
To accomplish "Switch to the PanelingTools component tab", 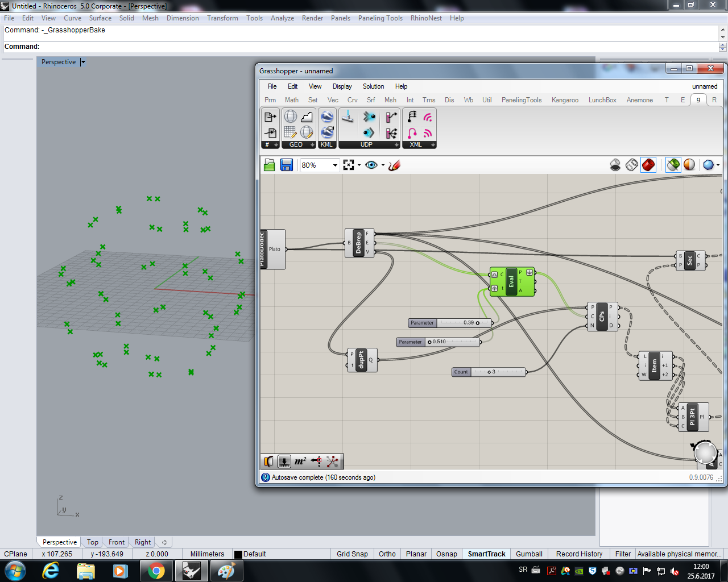I will pyautogui.click(x=522, y=100).
